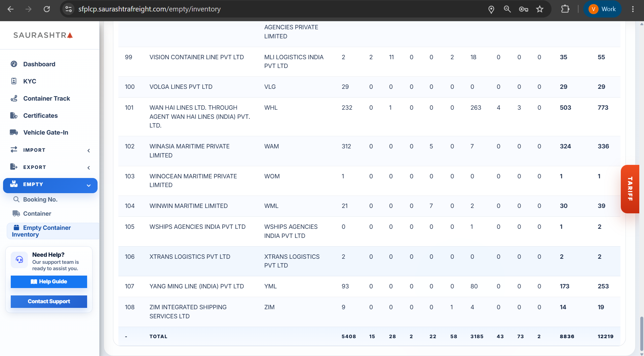Click the WHL line code

tap(271, 108)
